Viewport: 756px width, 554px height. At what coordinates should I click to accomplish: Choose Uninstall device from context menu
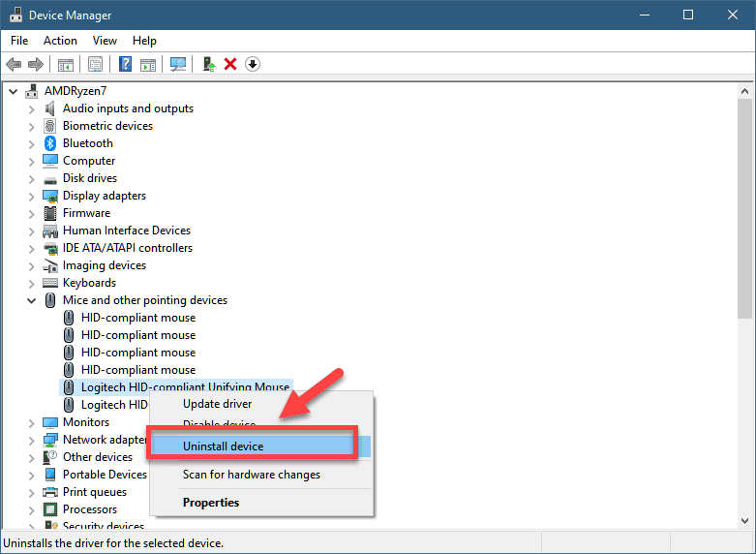260,446
